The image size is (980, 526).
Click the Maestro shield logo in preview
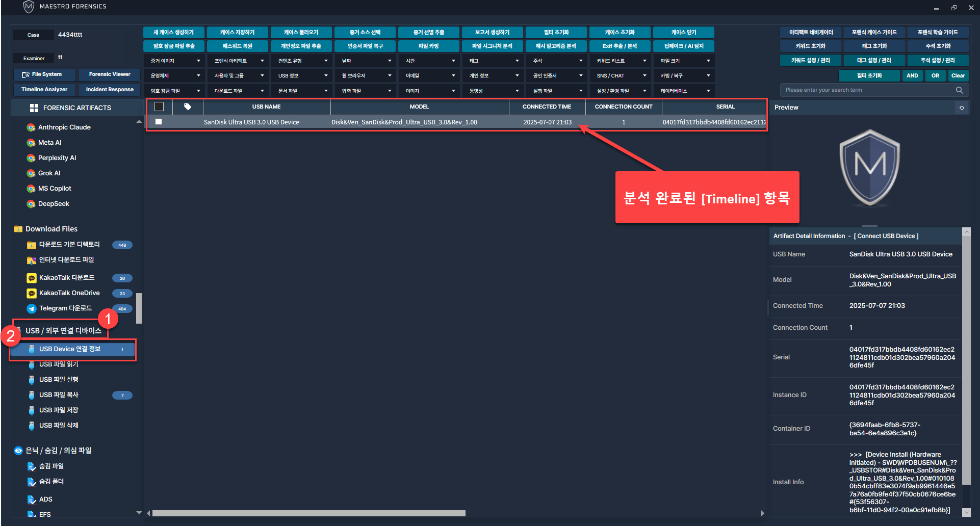click(x=869, y=167)
